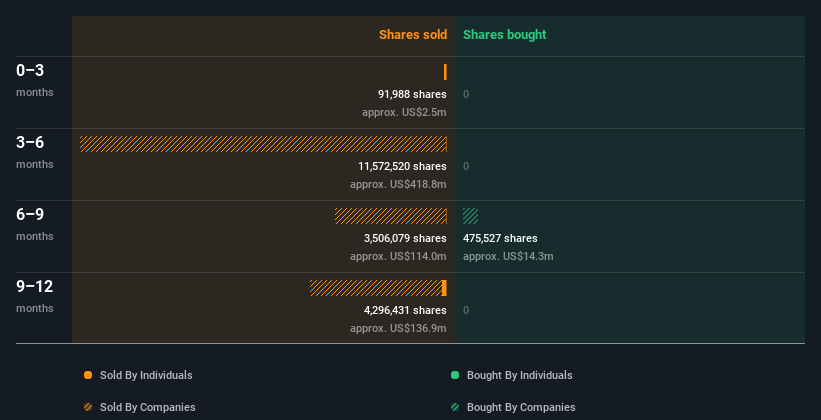Click the approx. US$418.8m value
The image size is (821, 420).
pyautogui.click(x=398, y=184)
